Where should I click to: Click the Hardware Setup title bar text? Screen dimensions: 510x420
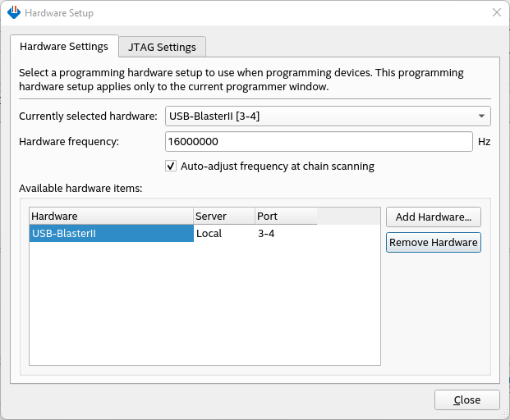tap(59, 13)
